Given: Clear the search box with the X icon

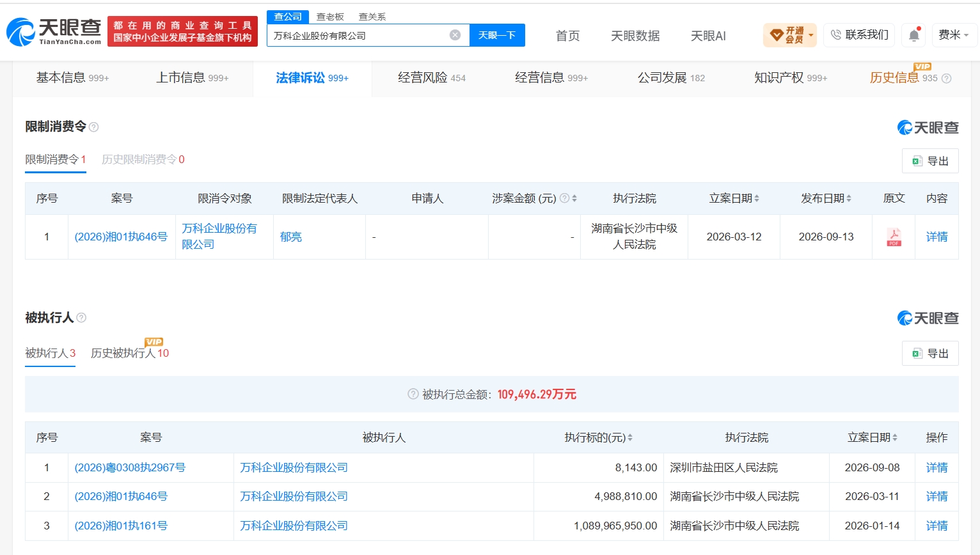Looking at the screenshot, I should coord(455,35).
